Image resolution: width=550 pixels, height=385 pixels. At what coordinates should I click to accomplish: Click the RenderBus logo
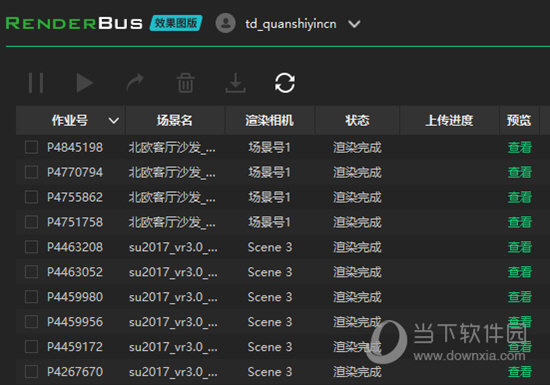tap(74, 23)
